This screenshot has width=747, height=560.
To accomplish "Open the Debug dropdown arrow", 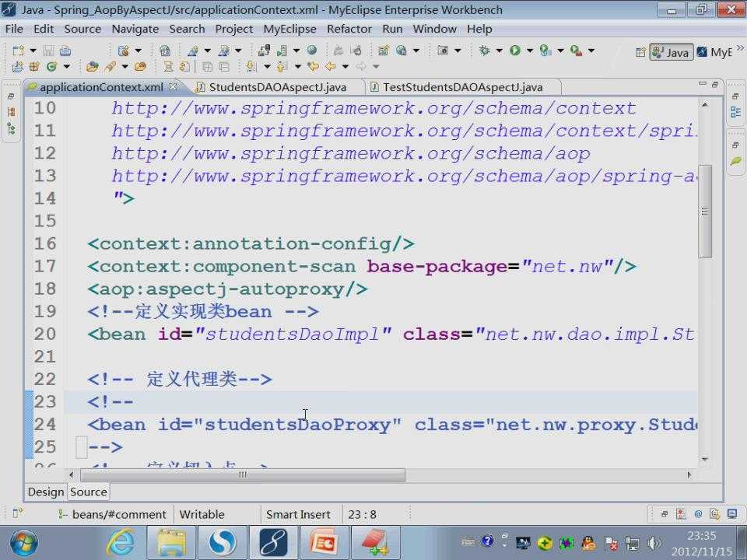I will tap(500, 51).
